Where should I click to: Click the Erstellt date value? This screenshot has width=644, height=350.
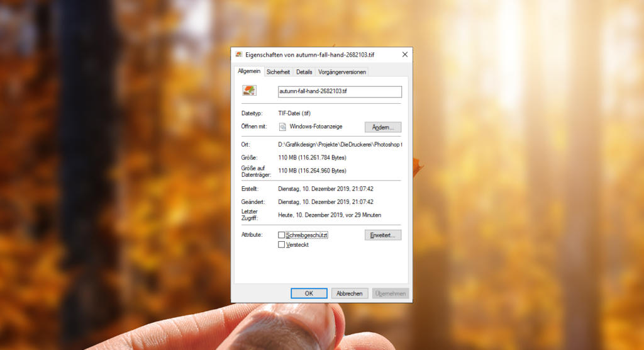coord(326,189)
